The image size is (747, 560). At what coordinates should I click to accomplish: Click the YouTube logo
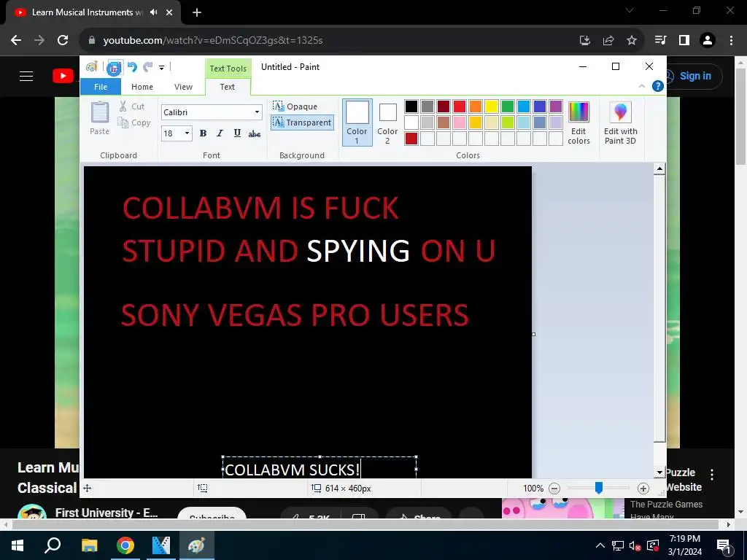click(63, 76)
